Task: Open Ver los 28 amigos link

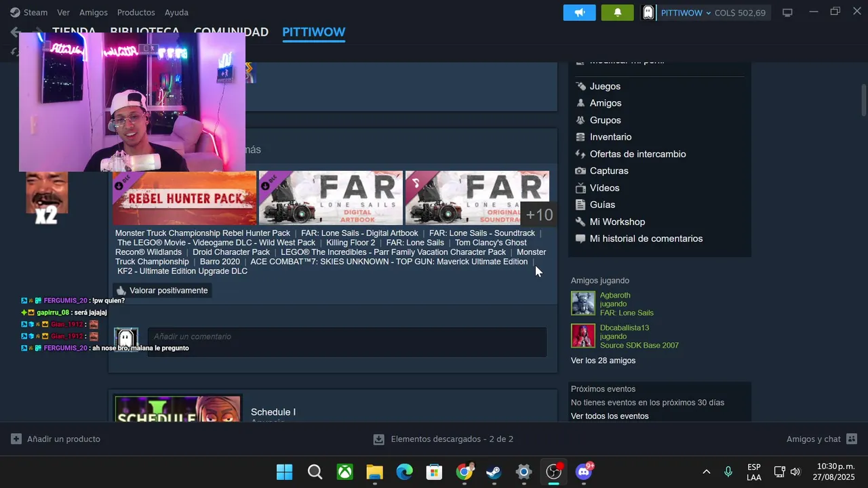Action: pos(603,361)
